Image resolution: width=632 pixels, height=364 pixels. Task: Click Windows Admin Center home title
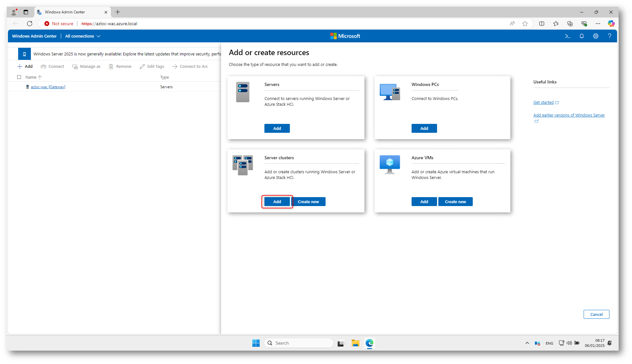point(34,36)
